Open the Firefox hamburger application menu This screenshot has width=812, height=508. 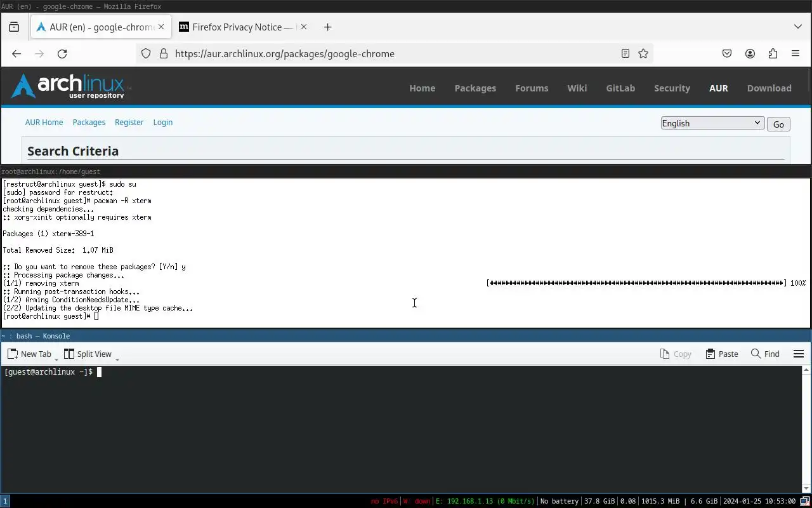(x=796, y=53)
